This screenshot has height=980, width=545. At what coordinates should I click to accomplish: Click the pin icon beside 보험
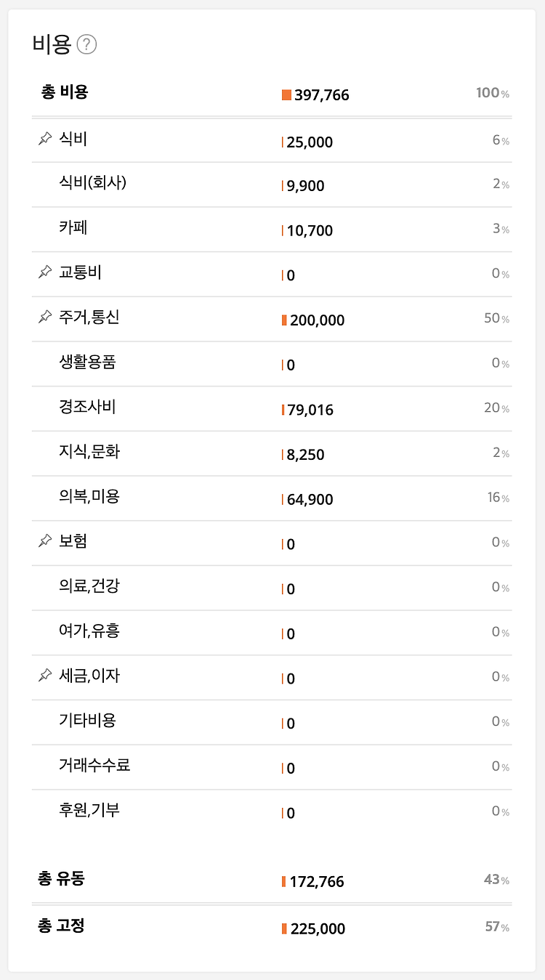[x=45, y=541]
